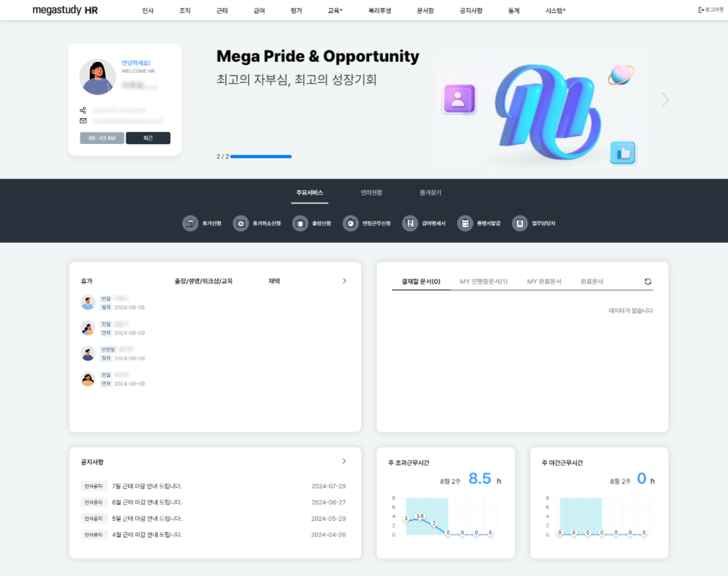Select the 출장신청 business trip icon

tap(300, 224)
